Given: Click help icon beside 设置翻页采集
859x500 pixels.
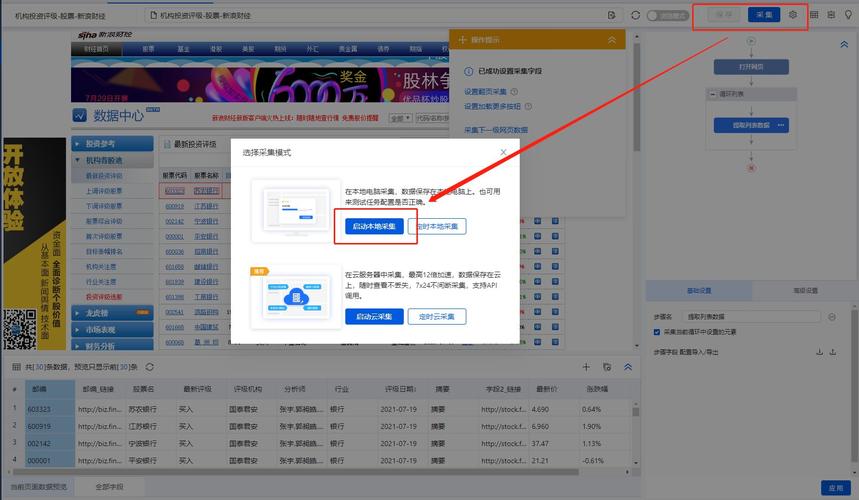Looking at the screenshot, I should click(514, 91).
